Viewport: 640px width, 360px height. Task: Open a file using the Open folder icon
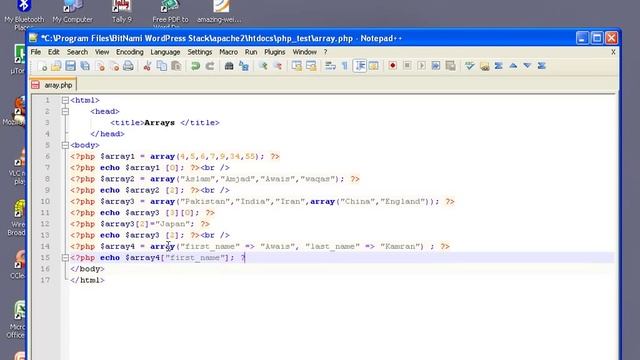tap(56, 66)
